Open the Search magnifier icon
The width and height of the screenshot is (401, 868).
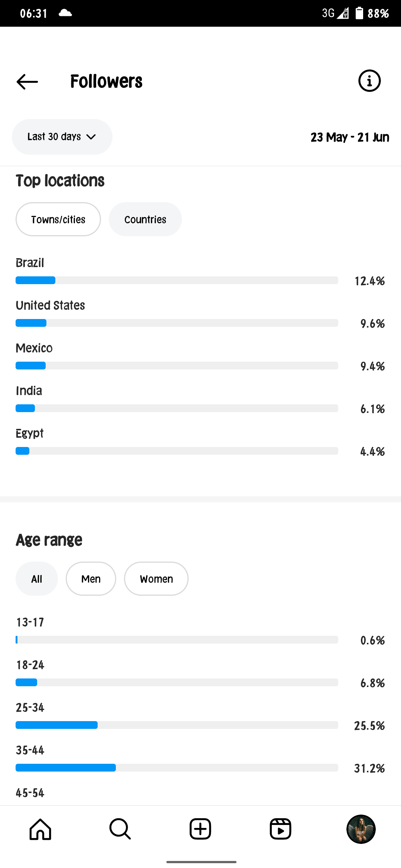[x=120, y=829]
